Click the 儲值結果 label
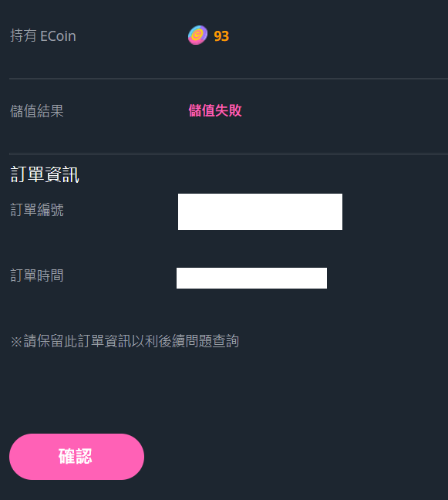The height and width of the screenshot is (500, 448). click(37, 111)
